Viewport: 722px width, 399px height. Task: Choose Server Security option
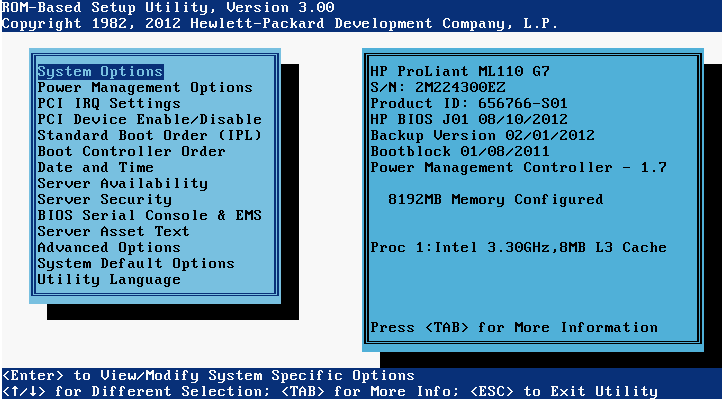pos(105,199)
